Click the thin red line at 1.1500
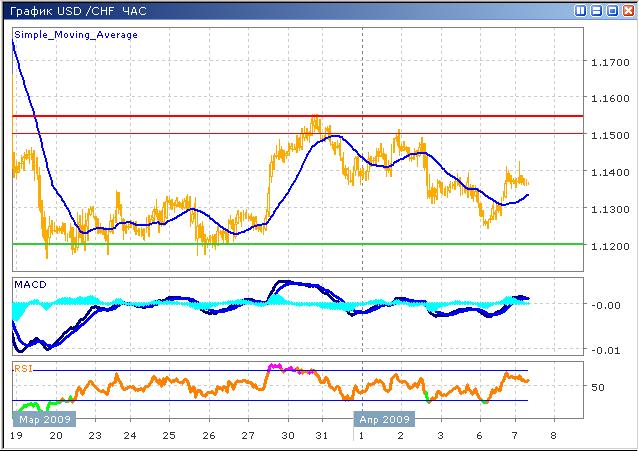Image resolution: width=639 pixels, height=451 pixels. click(x=200, y=133)
